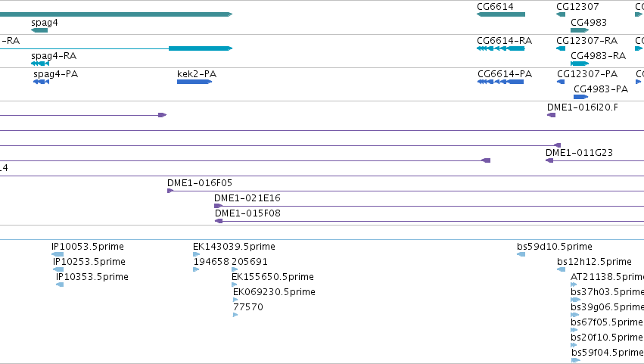Image resolution: width=644 pixels, height=364 pixels.
Task: Click the CG12307-PA protein label
Action: pos(587,74)
